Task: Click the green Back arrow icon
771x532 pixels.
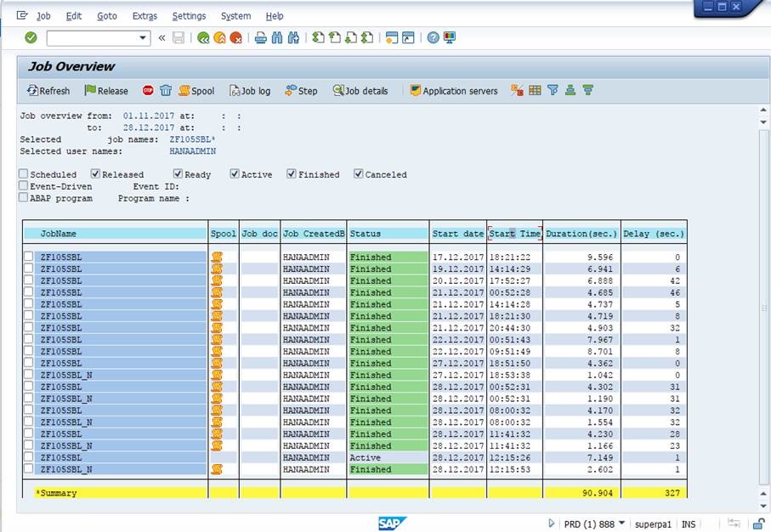Action: (203, 38)
